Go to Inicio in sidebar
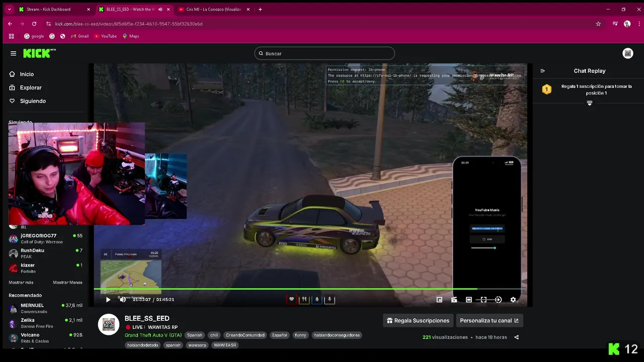This screenshot has width=644, height=362. 27,74
